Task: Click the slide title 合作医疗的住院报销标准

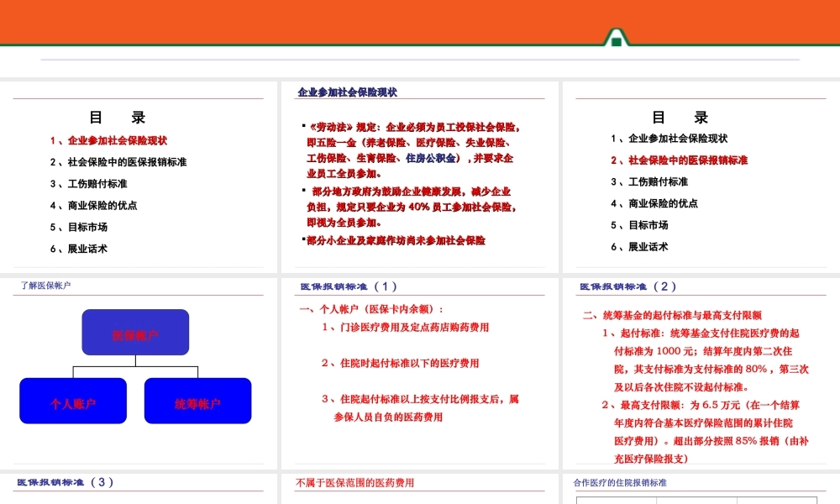Action: [620, 482]
